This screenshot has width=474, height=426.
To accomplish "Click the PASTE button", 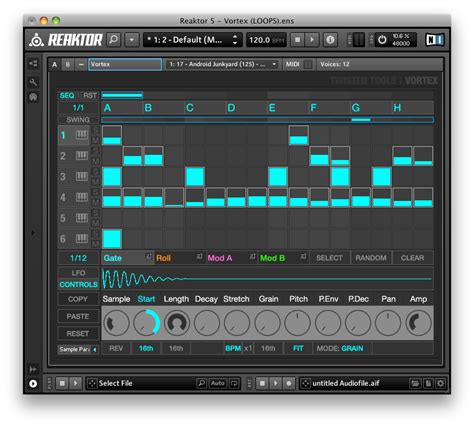I will (x=78, y=316).
